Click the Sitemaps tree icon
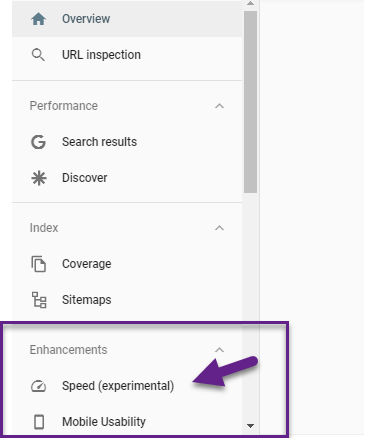Image resolution: width=372 pixels, height=438 pixels. click(39, 300)
